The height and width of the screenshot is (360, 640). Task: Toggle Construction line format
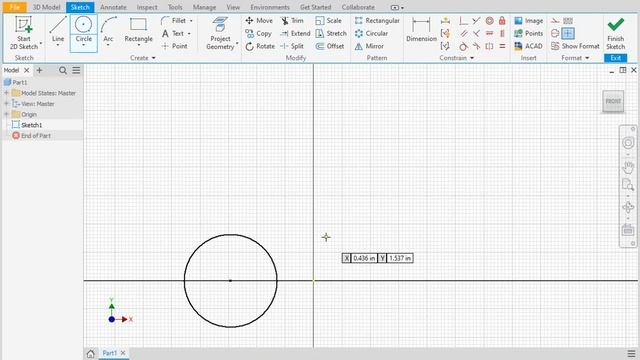[x=555, y=20]
